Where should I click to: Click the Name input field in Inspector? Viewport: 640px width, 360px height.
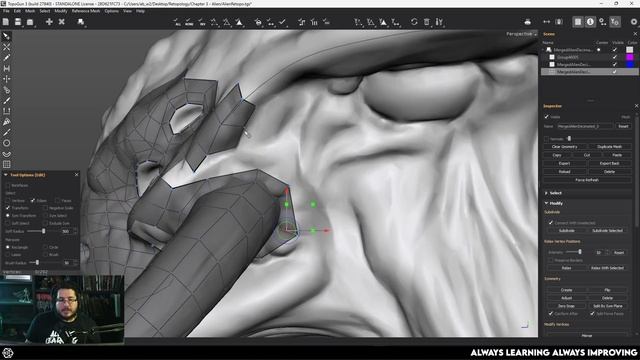(585, 127)
